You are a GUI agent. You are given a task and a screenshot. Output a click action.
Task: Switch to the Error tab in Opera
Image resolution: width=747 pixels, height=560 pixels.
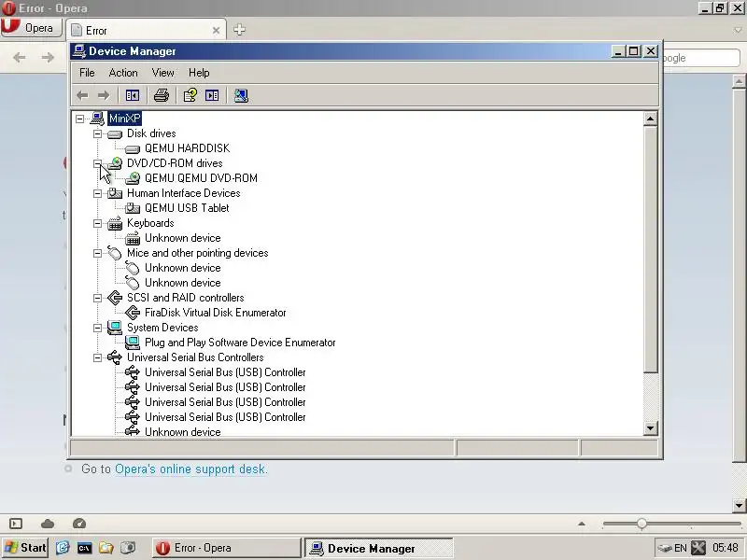tap(146, 31)
